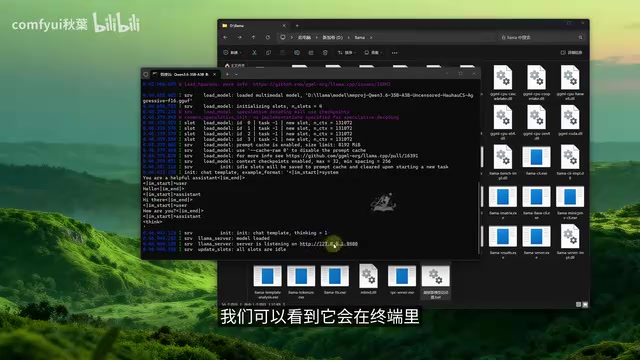The image size is (640, 360).
Task: Select the llama-results.exe file
Action: click(x=503, y=242)
